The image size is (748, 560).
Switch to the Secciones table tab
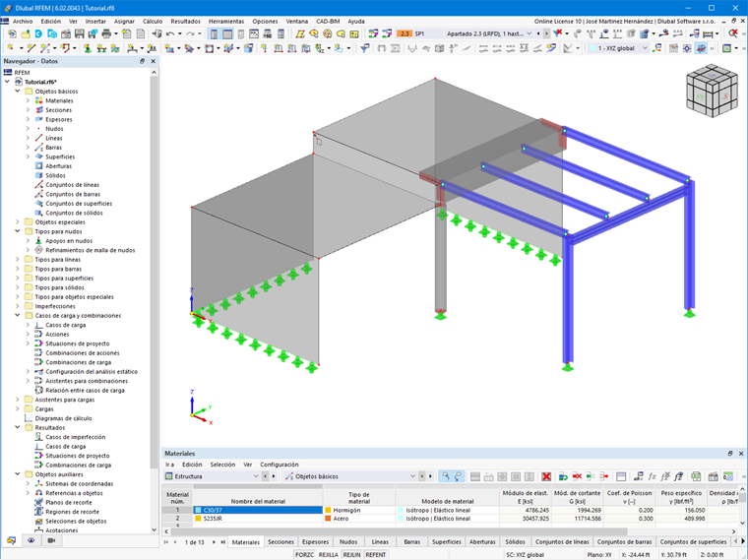[x=280, y=542]
